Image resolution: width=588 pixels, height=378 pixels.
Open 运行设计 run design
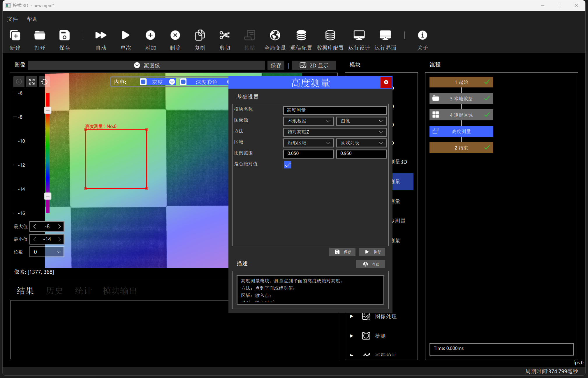click(359, 36)
